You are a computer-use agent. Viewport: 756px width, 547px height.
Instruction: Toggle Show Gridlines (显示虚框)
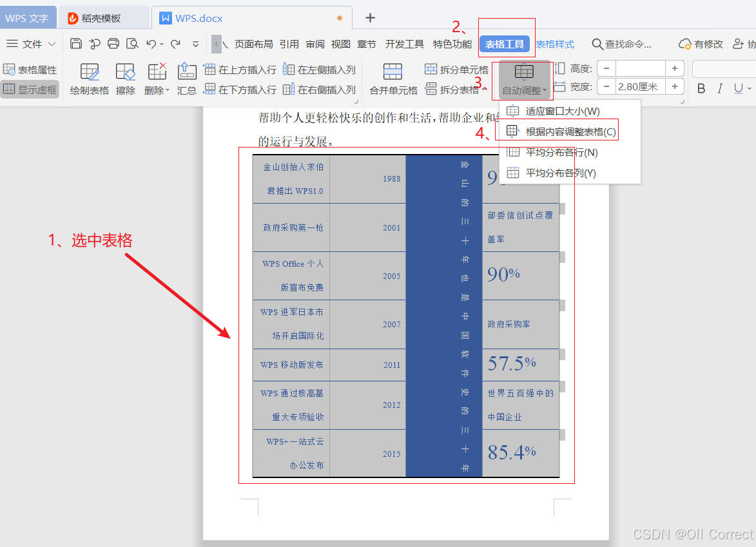(x=30, y=89)
